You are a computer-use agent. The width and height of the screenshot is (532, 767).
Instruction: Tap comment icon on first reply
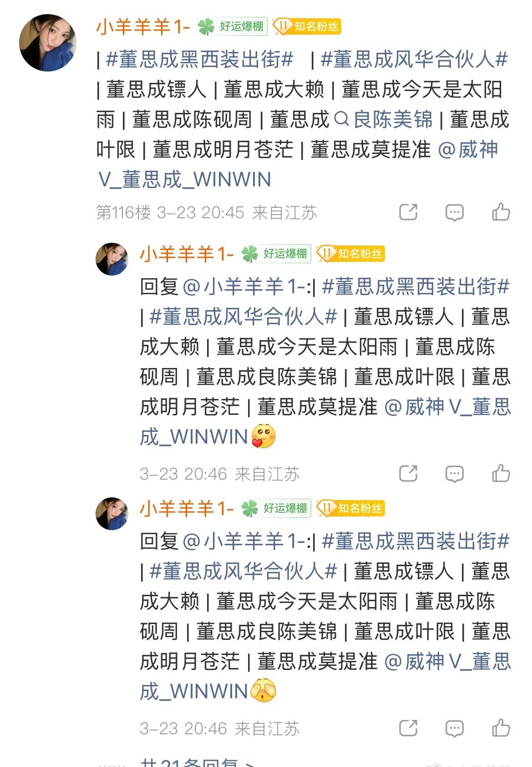click(454, 474)
